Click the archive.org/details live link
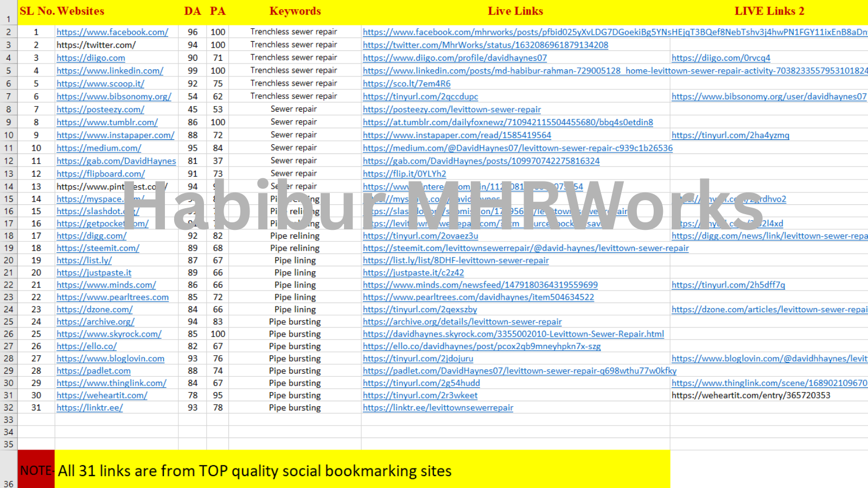 click(x=462, y=322)
